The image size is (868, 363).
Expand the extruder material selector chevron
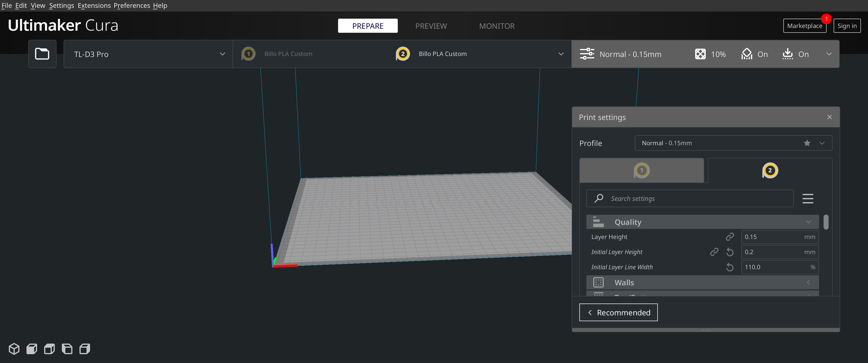561,54
